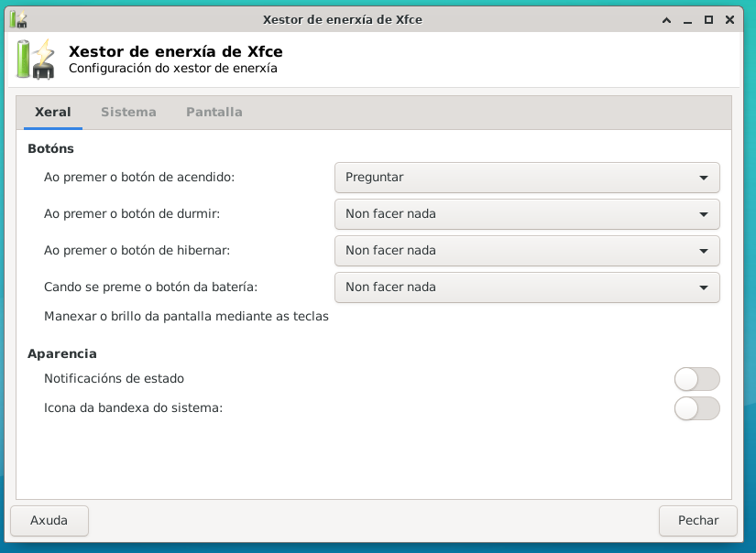Viewport: 756px width, 553px height.
Task: Toggle Notificacións de estado switch
Action: coord(696,379)
